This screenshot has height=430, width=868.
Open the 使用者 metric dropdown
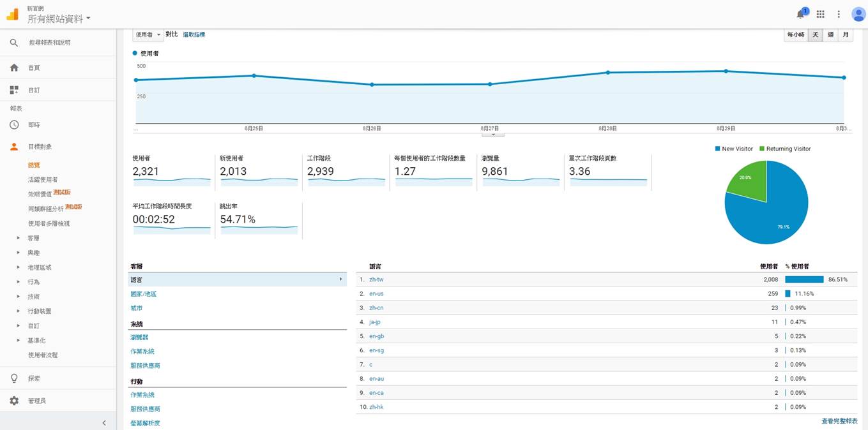[x=148, y=34]
